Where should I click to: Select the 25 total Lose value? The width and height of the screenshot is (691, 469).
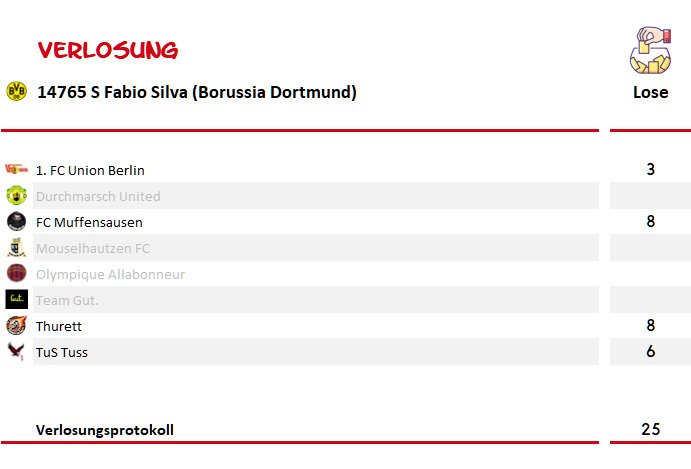coord(650,429)
